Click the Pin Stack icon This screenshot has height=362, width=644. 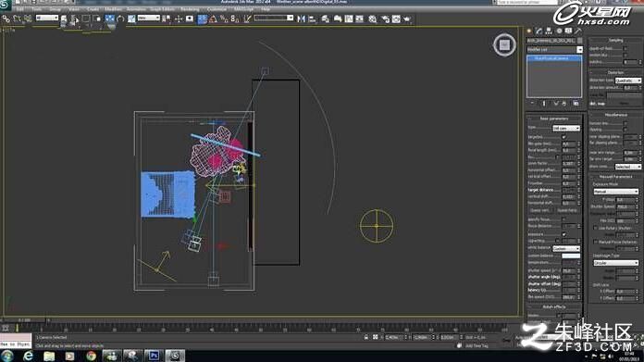pos(532,104)
